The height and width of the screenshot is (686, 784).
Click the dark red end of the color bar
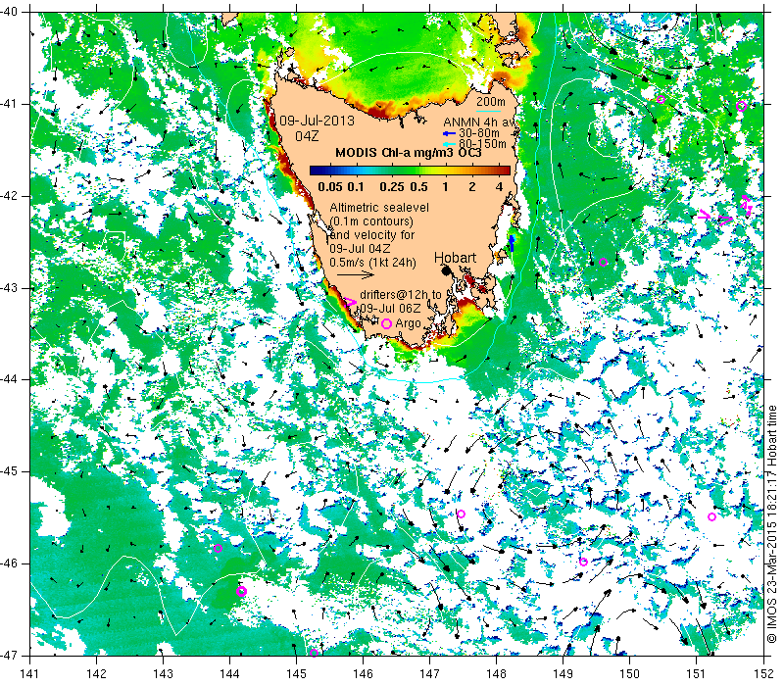pos(505,171)
